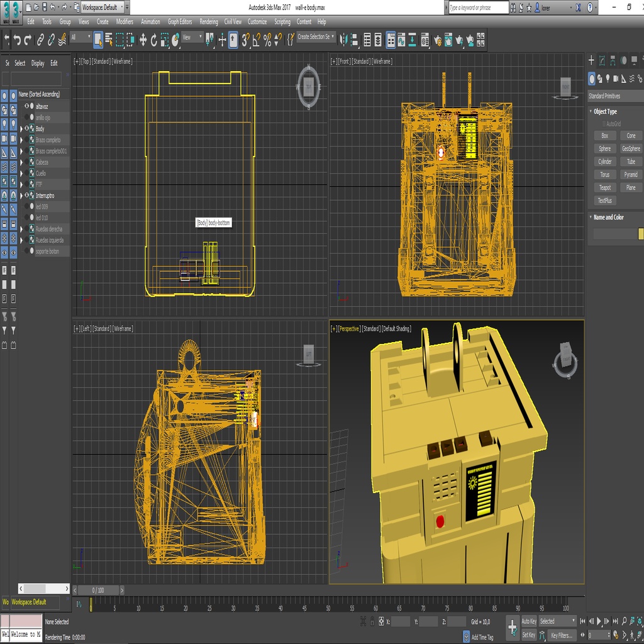Activate the Select and Place tool
Image resolution: width=644 pixels, height=644 pixels.
coord(175,40)
